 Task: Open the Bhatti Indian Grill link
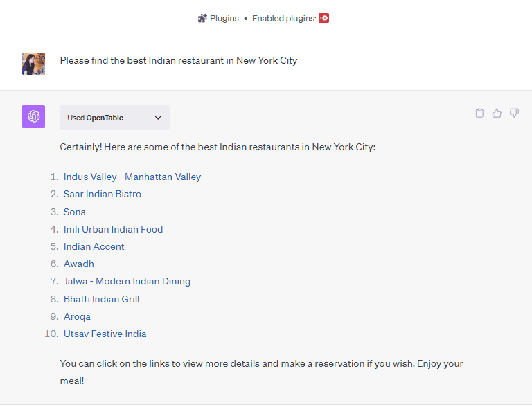(101, 299)
